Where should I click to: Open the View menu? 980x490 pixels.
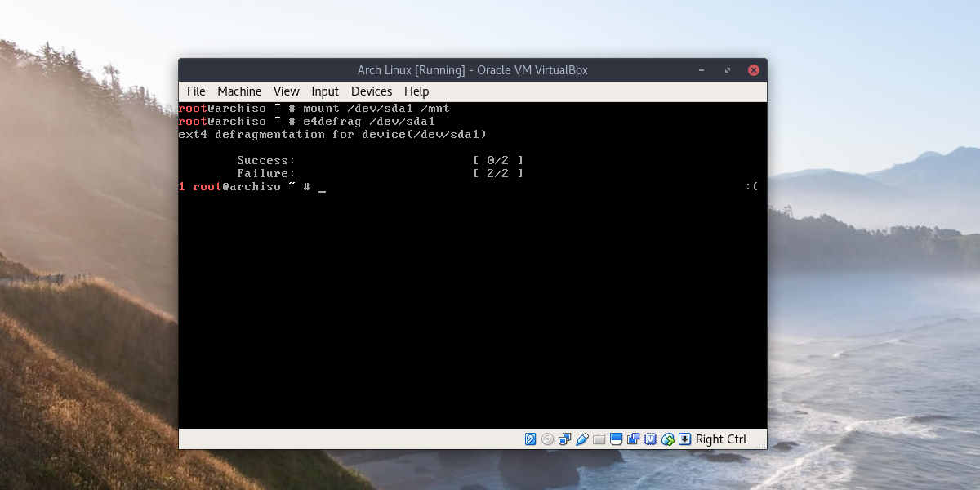click(287, 91)
